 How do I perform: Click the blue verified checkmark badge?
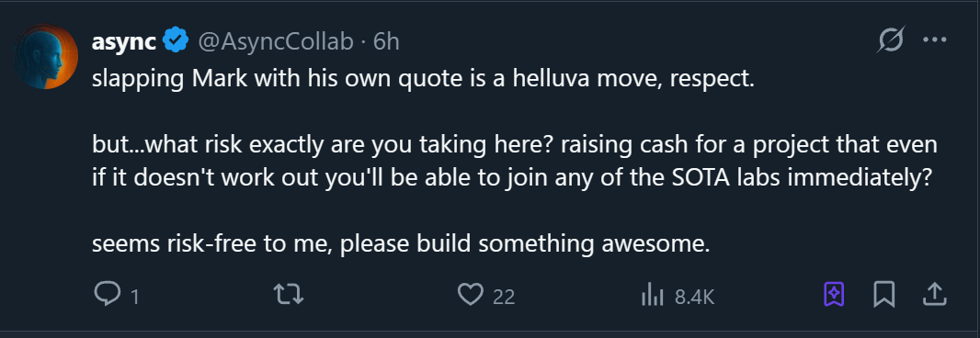177,41
